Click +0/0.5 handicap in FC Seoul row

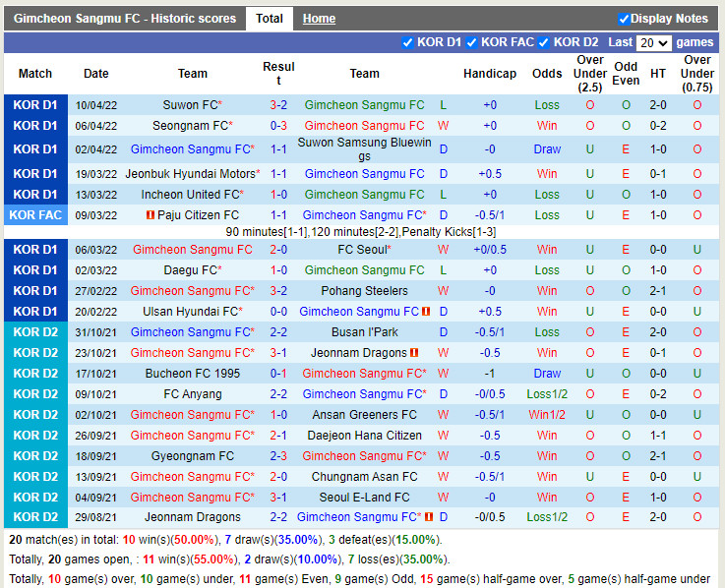(x=490, y=250)
